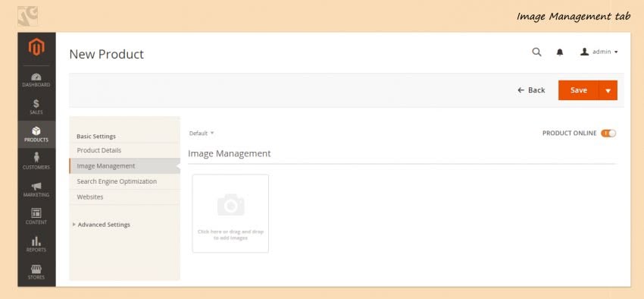Click the Back button
The image size is (644, 299).
[531, 90]
